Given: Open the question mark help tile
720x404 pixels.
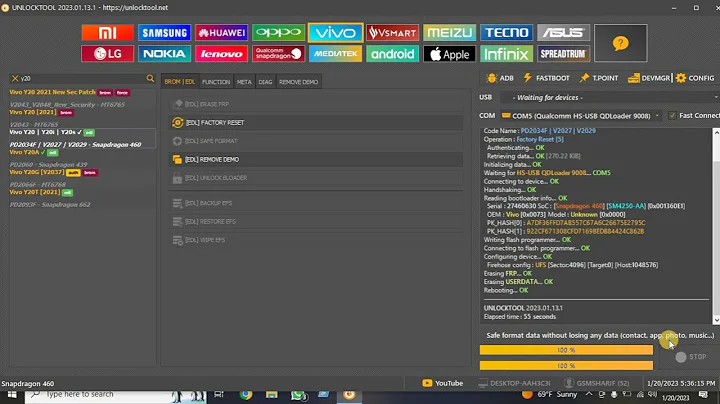Looking at the screenshot, I should pos(620,43).
